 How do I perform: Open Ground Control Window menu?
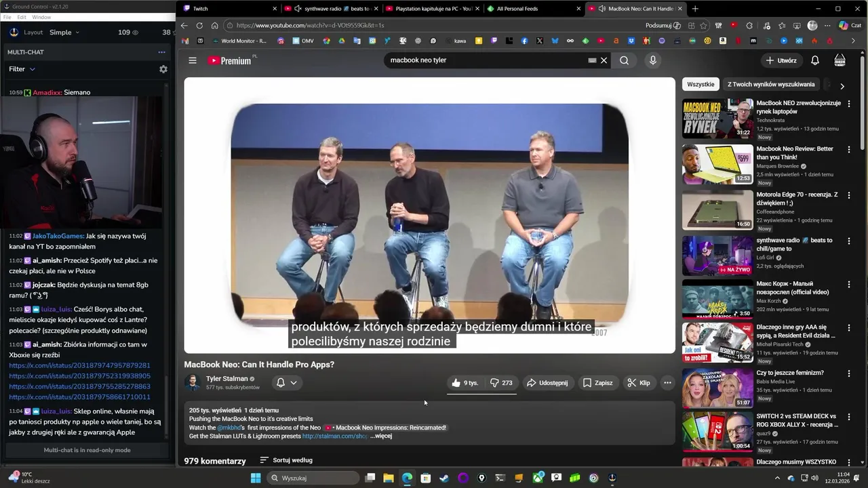(x=41, y=17)
